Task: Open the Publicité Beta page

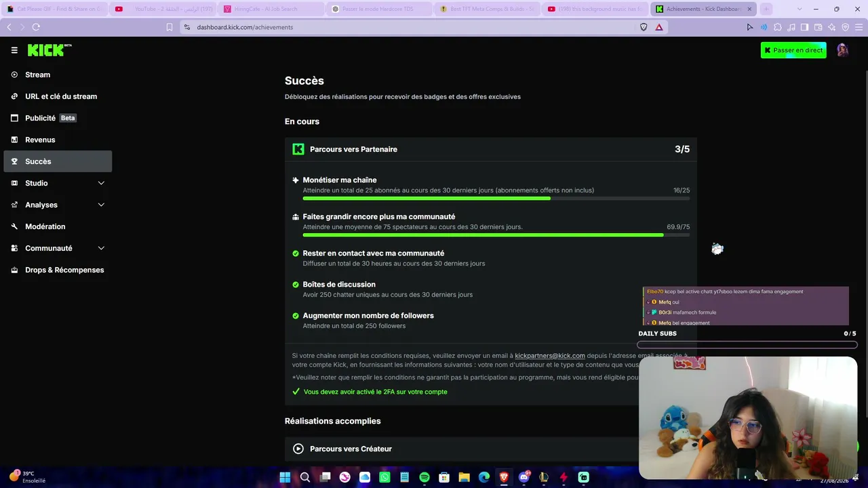Action: (58, 118)
